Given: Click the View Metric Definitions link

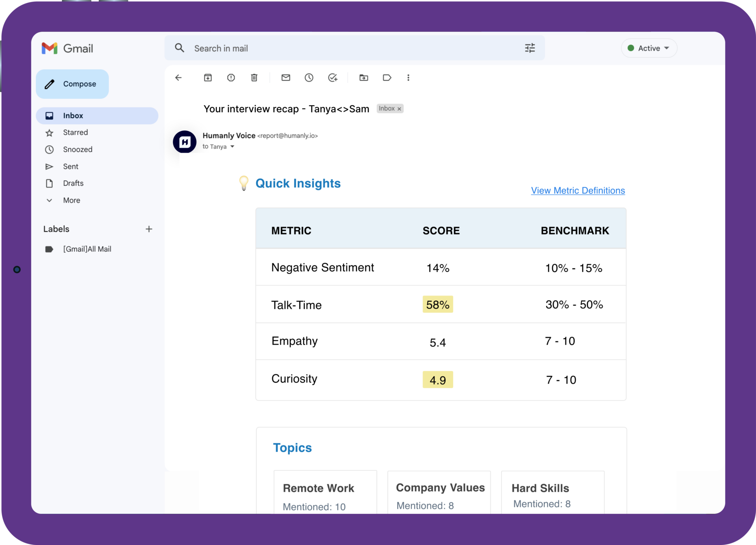Looking at the screenshot, I should tap(578, 191).
